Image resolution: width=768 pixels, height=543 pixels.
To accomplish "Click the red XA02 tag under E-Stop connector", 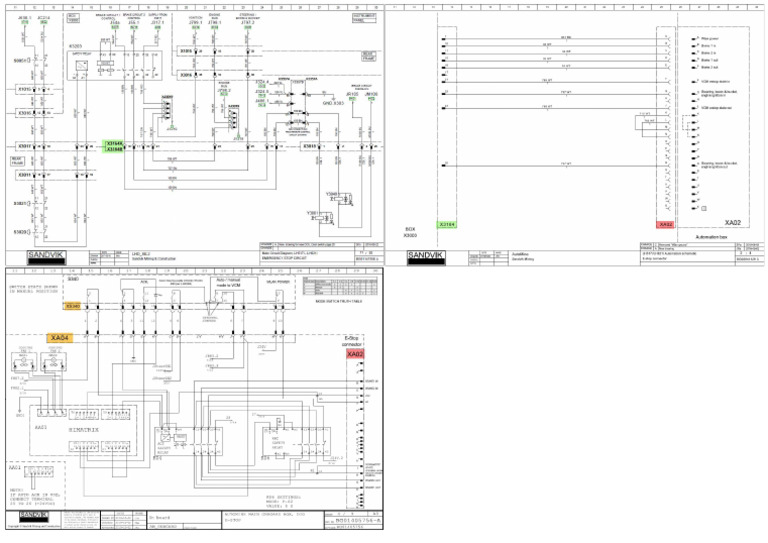I will pyautogui.click(x=355, y=354).
